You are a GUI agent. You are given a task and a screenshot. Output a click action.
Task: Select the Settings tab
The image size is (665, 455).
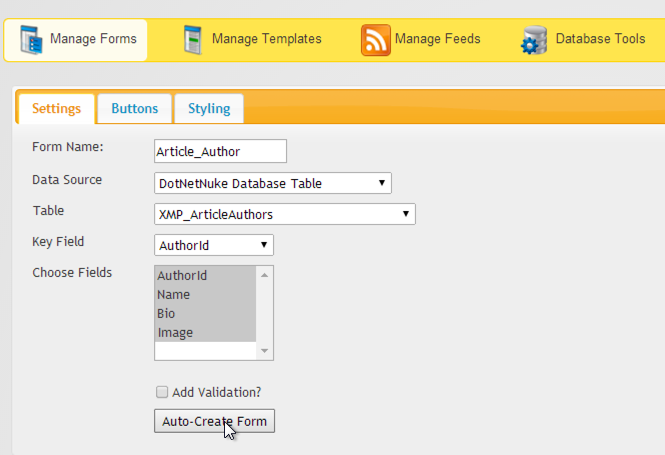pos(56,109)
